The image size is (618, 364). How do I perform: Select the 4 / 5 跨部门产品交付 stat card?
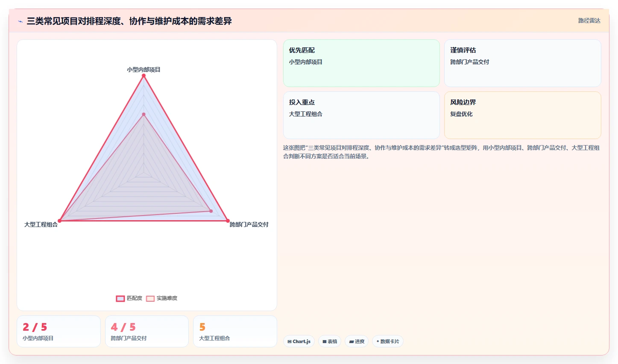pyautogui.click(x=147, y=332)
